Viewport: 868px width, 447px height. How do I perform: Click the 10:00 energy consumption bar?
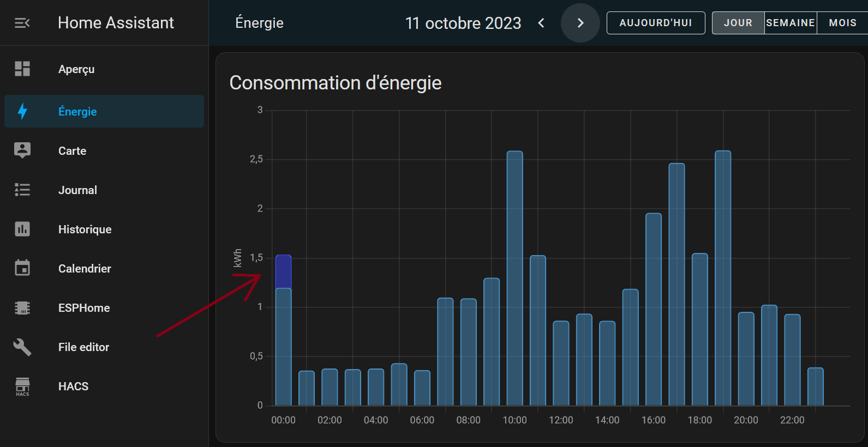514,278
